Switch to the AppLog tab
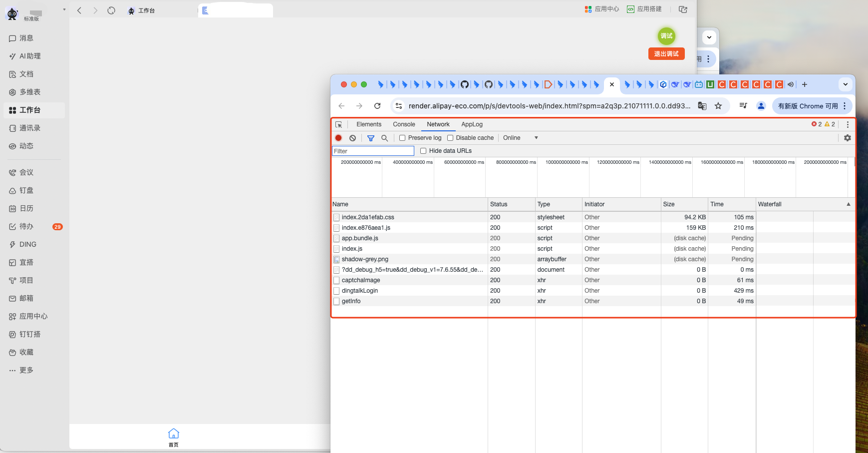 point(472,124)
